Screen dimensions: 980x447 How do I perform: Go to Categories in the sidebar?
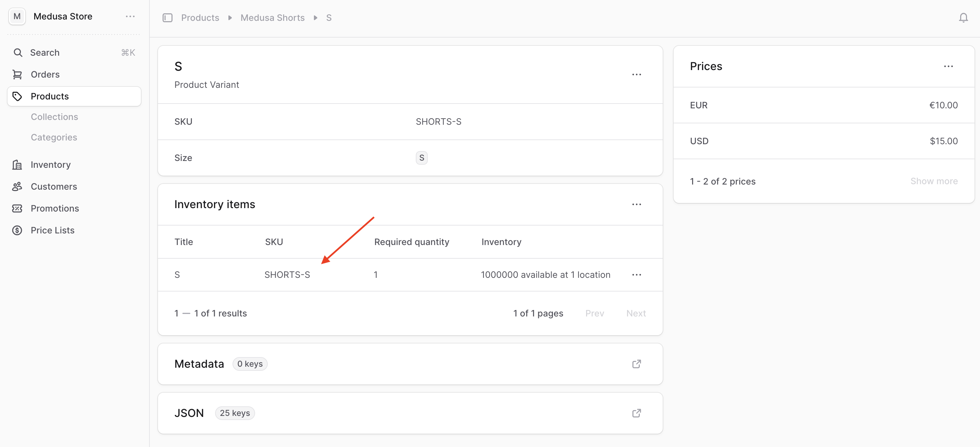54,137
